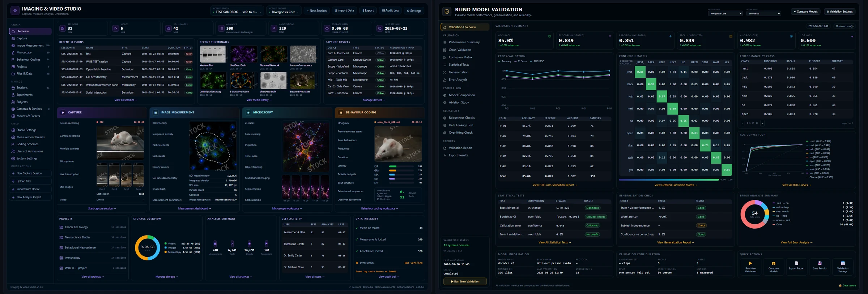This screenshot has height=294, width=868.
Task: Click the error analysis donut chart showing 54
Action: (755, 214)
